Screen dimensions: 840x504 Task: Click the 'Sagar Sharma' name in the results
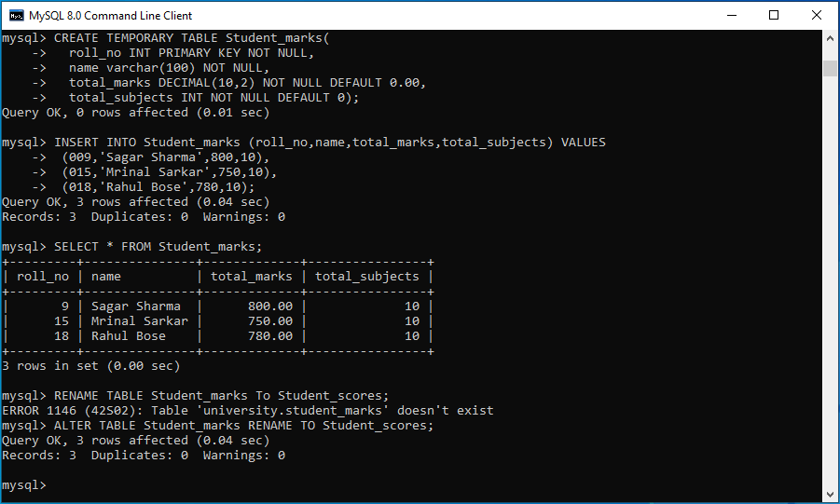(x=135, y=306)
